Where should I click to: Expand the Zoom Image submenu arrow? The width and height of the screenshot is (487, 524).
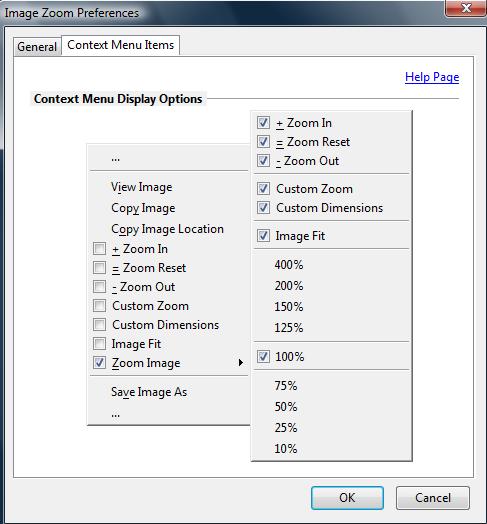tap(241, 363)
